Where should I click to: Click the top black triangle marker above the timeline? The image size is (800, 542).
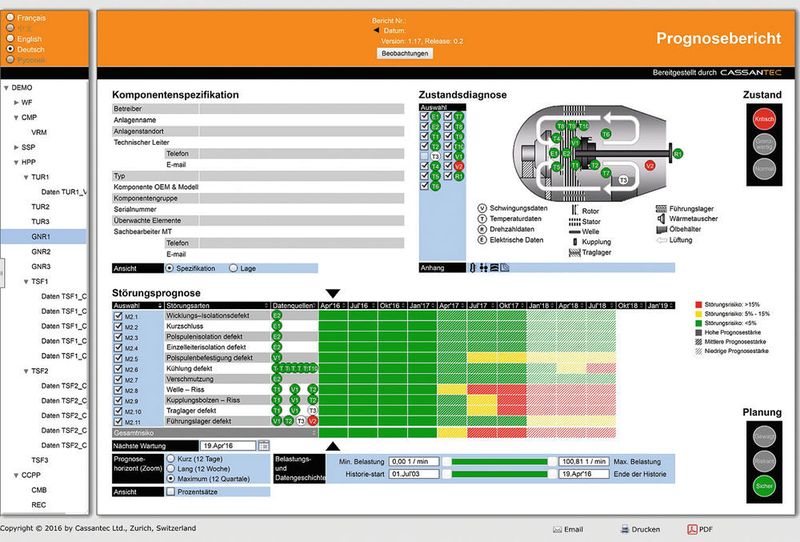(333, 293)
